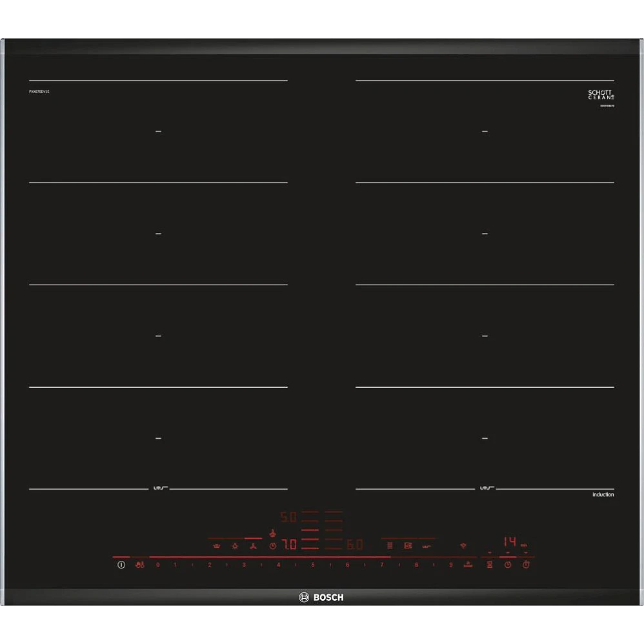Select the front-left cooking zone showing 7.0
The width and height of the screenshot is (644, 644).
point(288,545)
